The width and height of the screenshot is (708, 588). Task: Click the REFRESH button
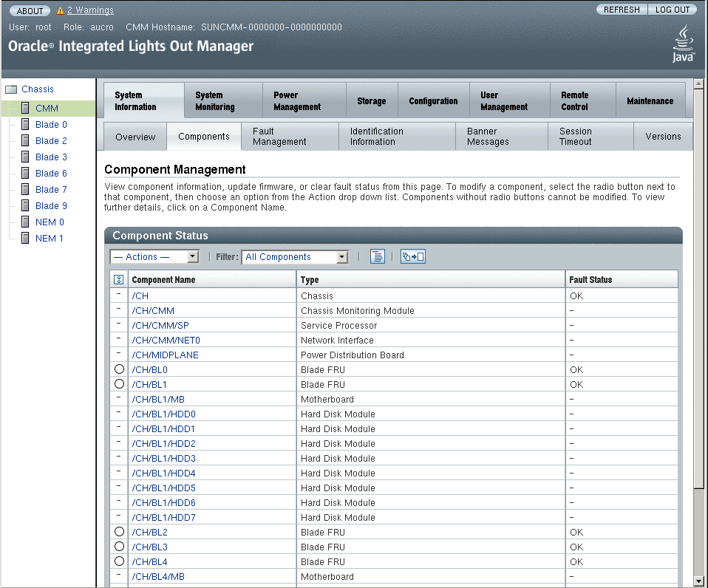622,10
